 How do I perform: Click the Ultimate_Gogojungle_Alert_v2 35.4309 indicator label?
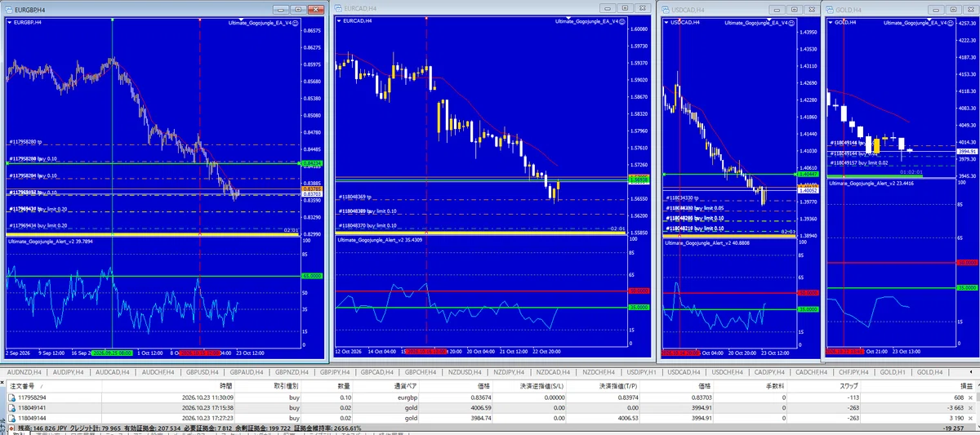click(379, 241)
